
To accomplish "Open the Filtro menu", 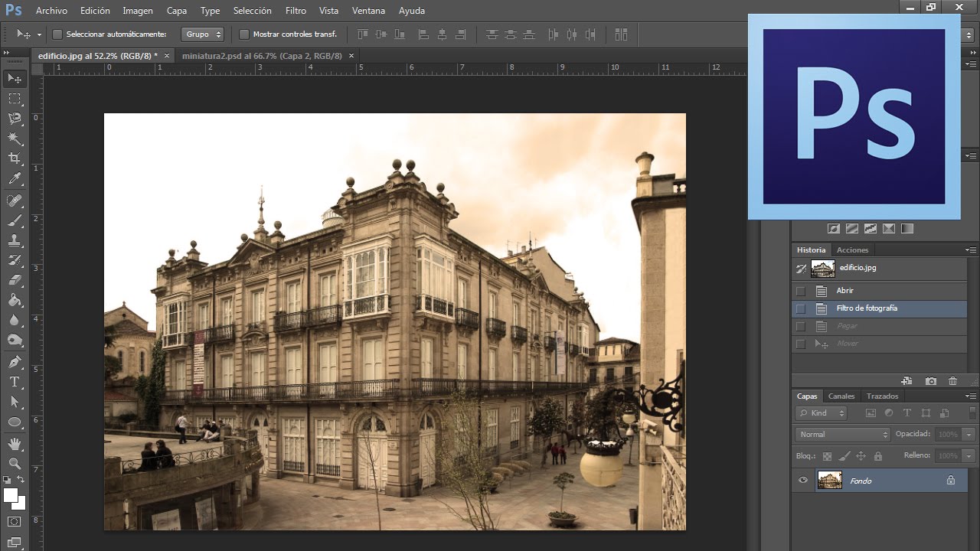I will (x=296, y=11).
